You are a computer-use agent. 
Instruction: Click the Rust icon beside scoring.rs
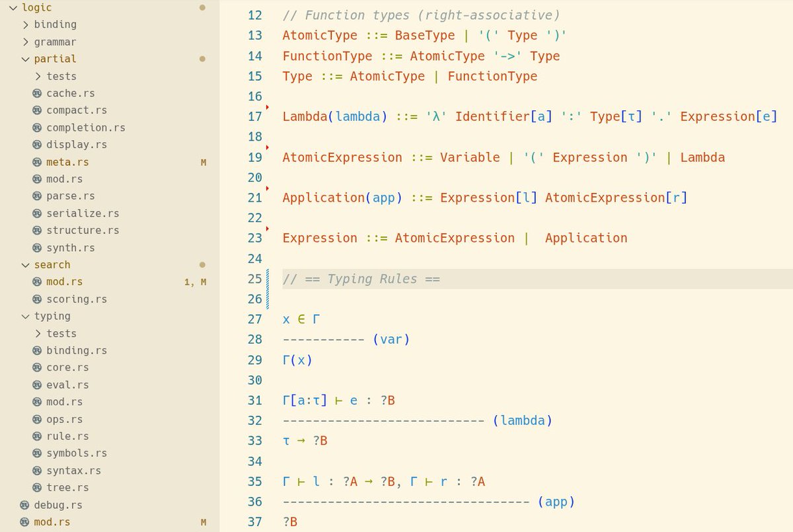37,299
